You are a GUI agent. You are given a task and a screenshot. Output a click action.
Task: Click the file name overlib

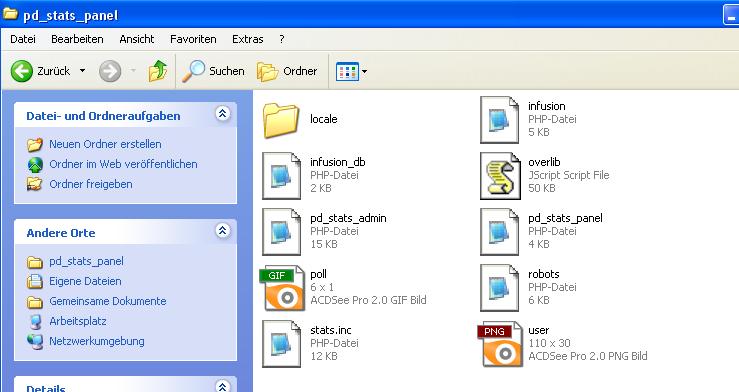[x=544, y=162]
